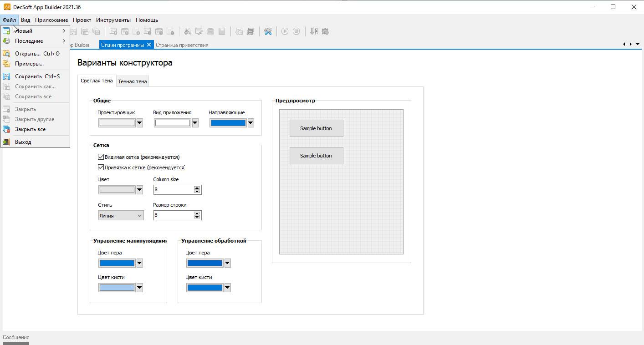644x345 pixels.
Task: Click the stop toolbar icon
Action: [296, 31]
